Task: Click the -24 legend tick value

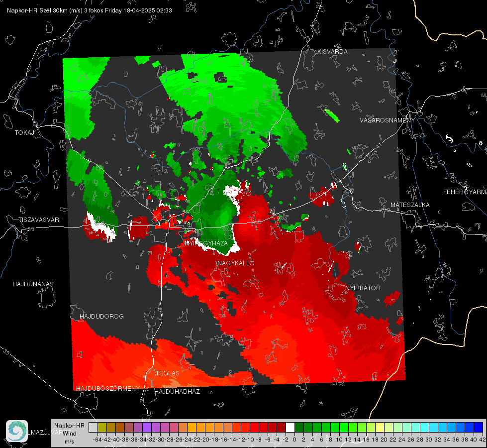Action: pos(187,440)
